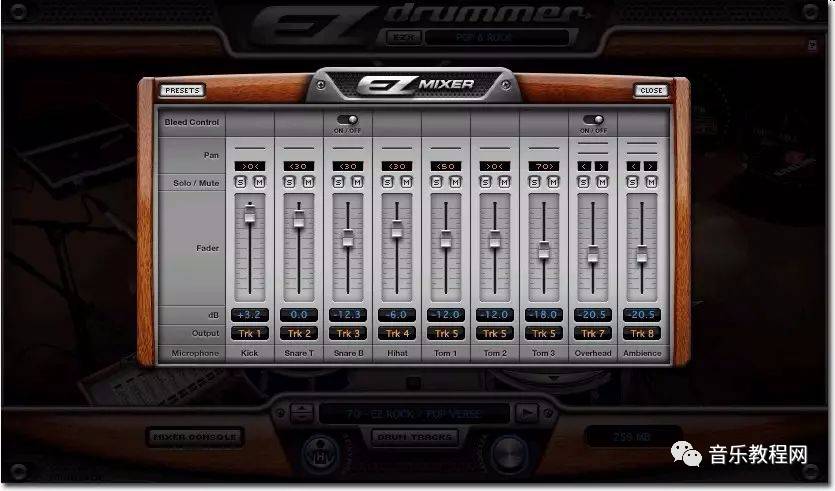Mute the Tom 2 channel
This screenshot has width=835, height=491.
click(x=504, y=183)
